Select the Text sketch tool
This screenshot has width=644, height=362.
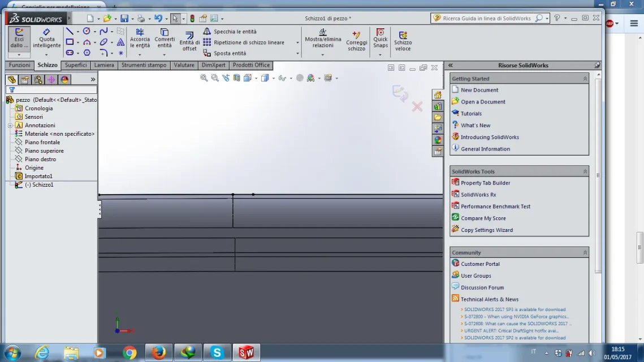coord(120,42)
